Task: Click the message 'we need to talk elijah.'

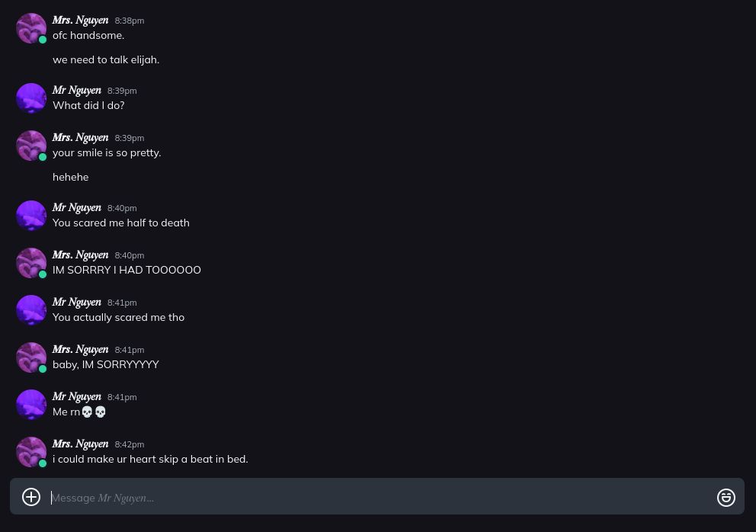Action: [x=106, y=59]
